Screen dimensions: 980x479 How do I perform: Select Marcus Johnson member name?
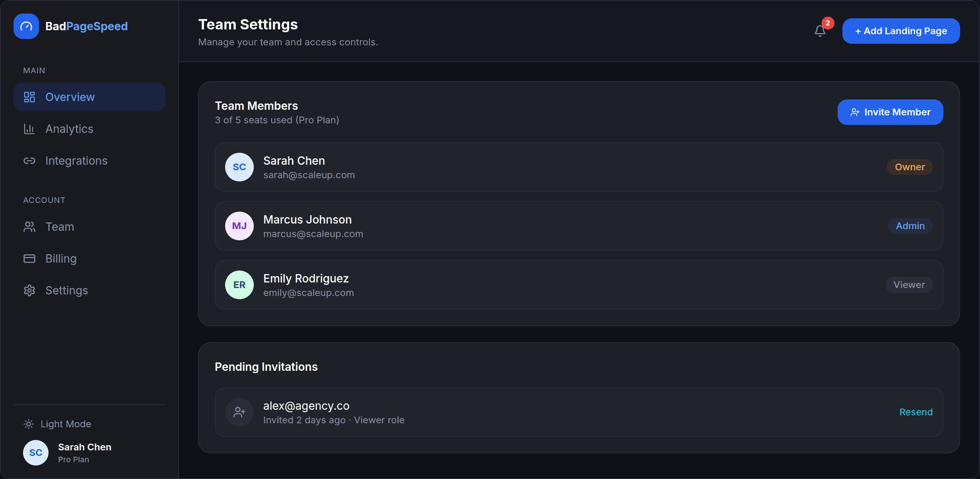307,220
